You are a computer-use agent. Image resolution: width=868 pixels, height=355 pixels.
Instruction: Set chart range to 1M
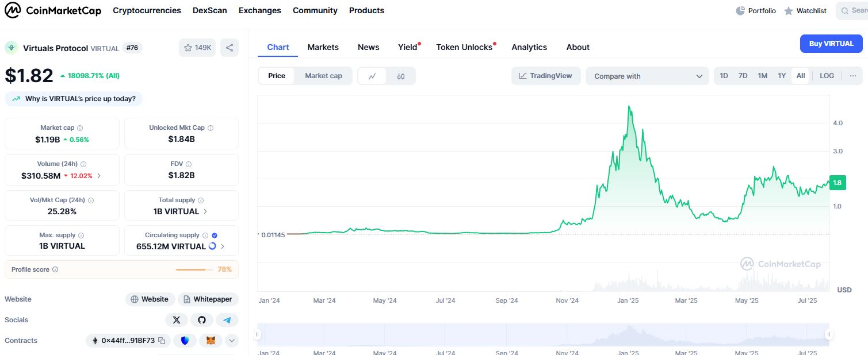762,76
